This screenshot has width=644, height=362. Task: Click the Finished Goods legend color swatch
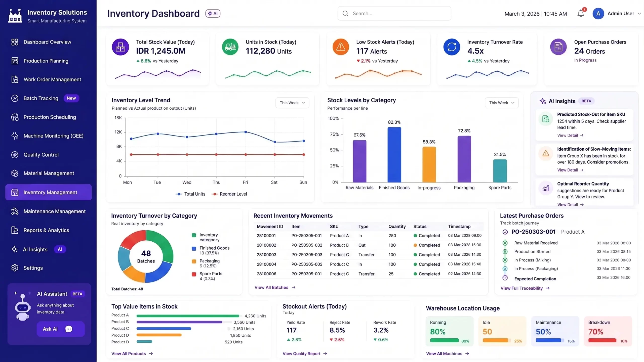pos(194,249)
